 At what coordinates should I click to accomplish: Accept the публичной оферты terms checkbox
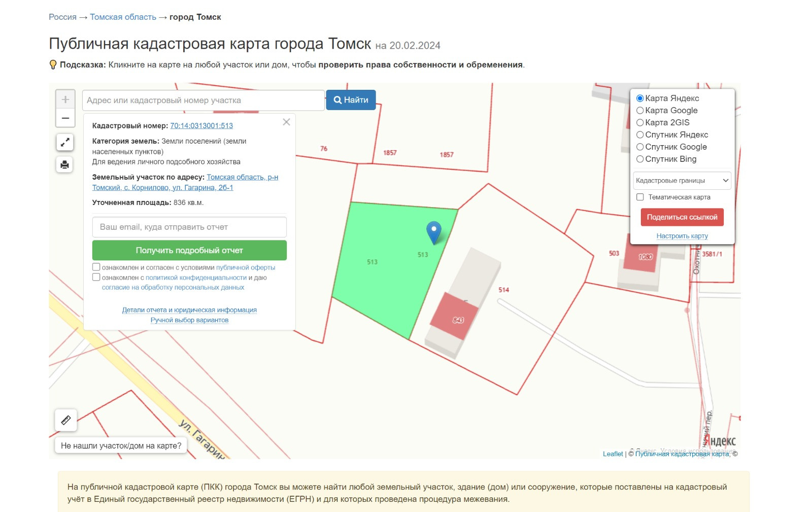click(x=96, y=267)
